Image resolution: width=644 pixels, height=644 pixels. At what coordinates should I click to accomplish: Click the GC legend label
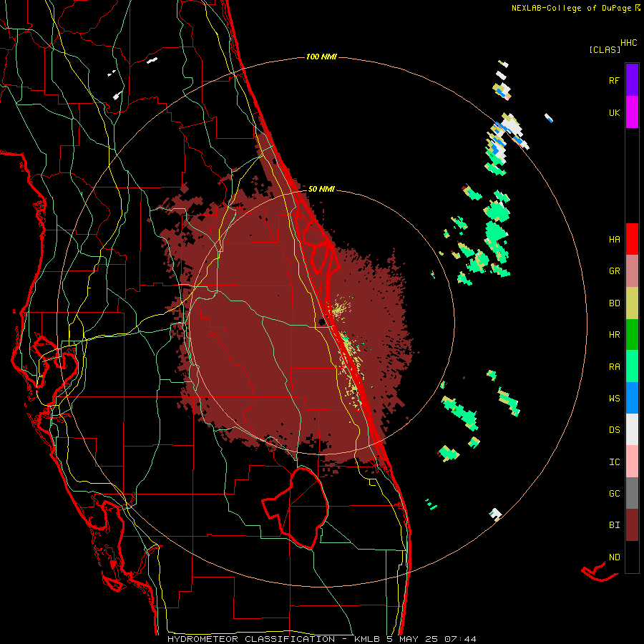point(614,494)
